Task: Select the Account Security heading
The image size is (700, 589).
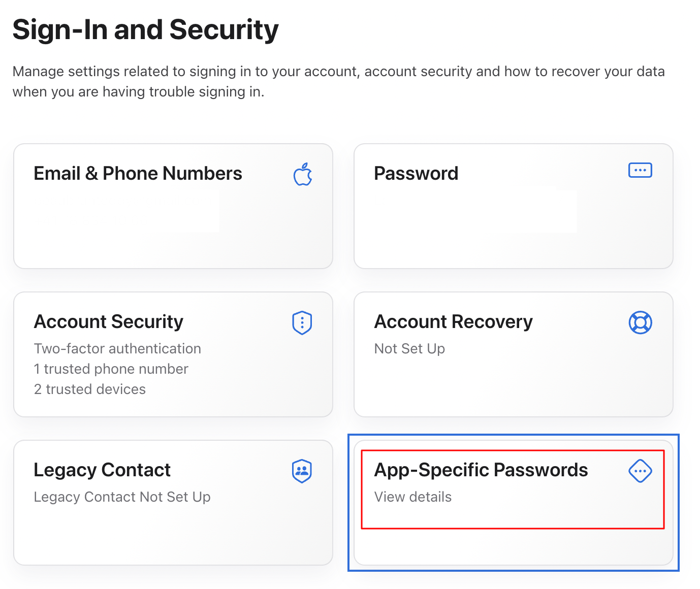Action: tap(108, 322)
